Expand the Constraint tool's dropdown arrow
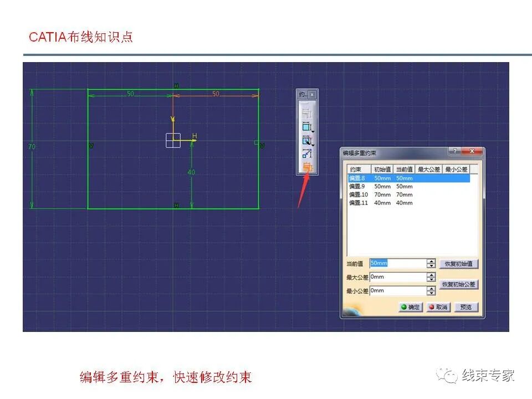The width and height of the screenshot is (532, 399). point(314,132)
